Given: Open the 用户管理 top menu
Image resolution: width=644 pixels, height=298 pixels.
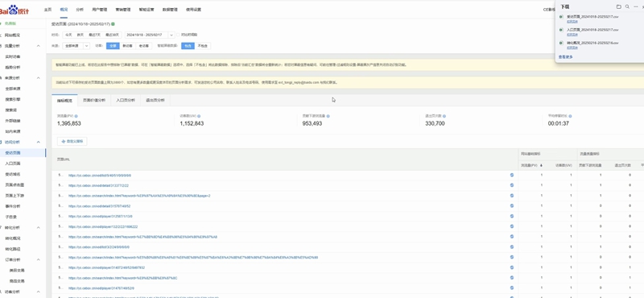Looking at the screenshot, I should click(x=98, y=9).
